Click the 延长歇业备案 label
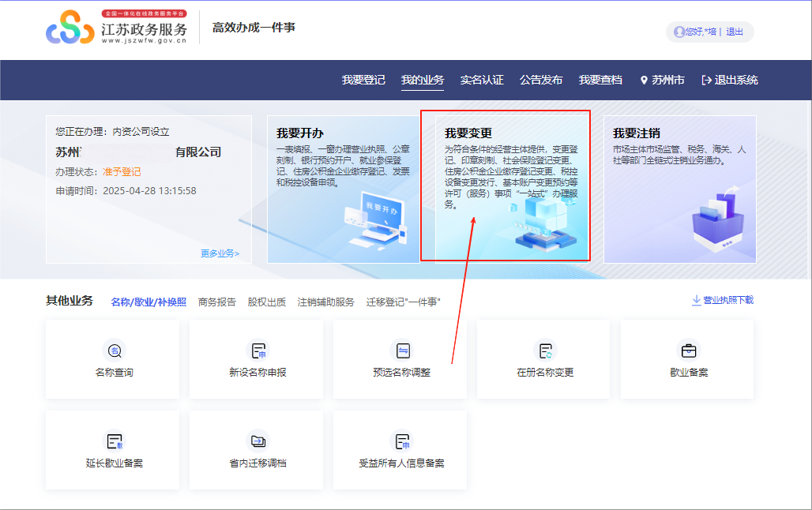 (x=115, y=463)
